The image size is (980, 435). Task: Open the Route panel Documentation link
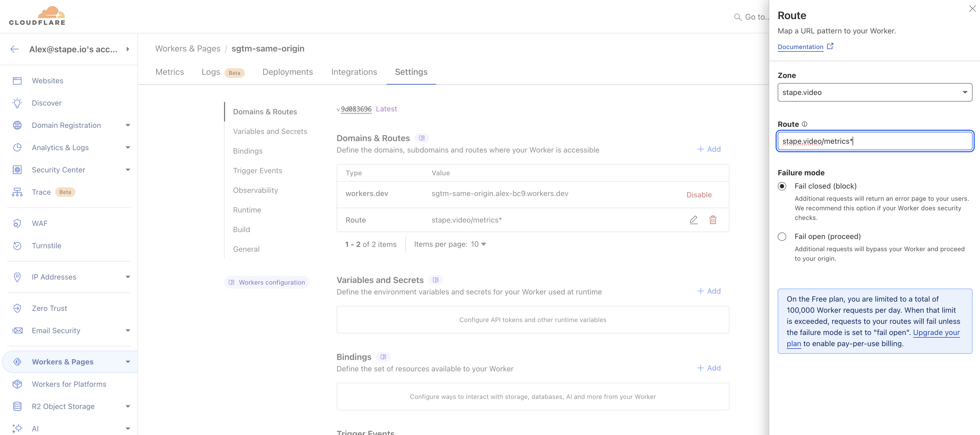click(805, 47)
